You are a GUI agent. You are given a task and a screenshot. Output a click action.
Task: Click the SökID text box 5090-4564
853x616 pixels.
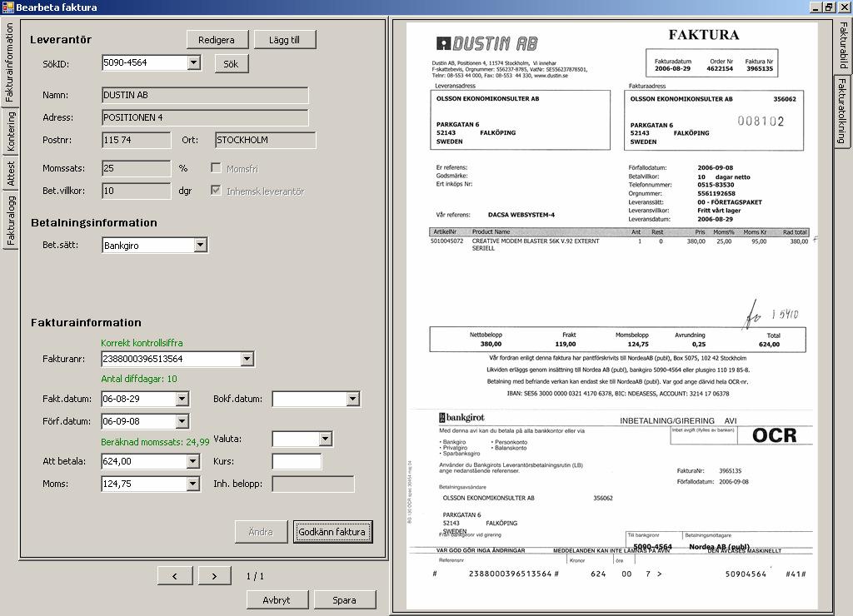coord(145,62)
